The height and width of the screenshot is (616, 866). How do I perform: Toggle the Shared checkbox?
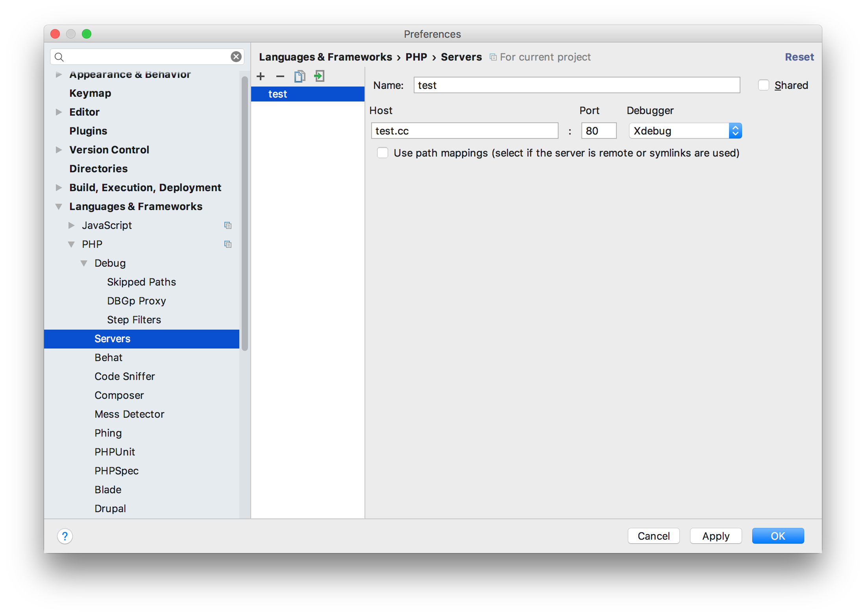pyautogui.click(x=763, y=85)
